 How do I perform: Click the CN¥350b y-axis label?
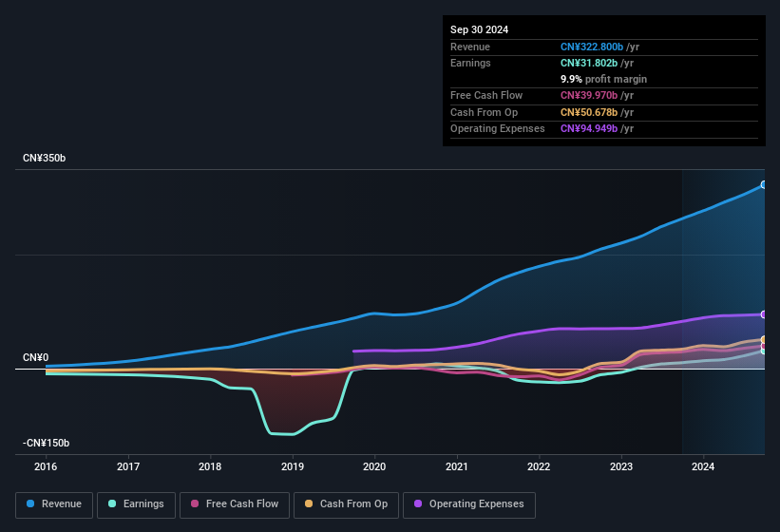[45, 158]
